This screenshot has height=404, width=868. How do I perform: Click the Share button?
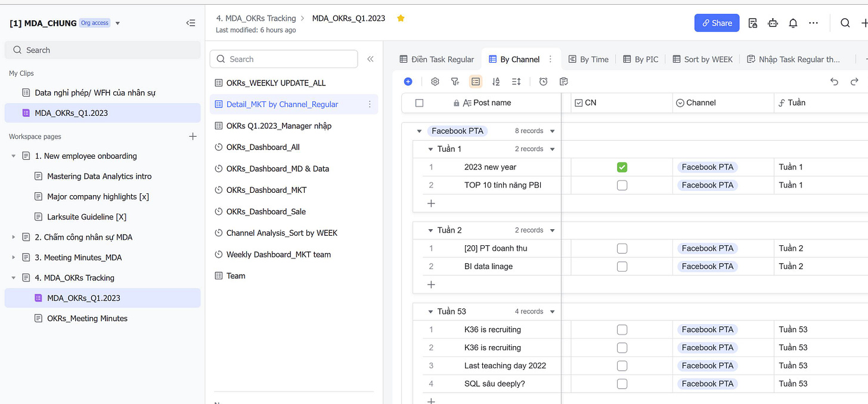click(717, 23)
